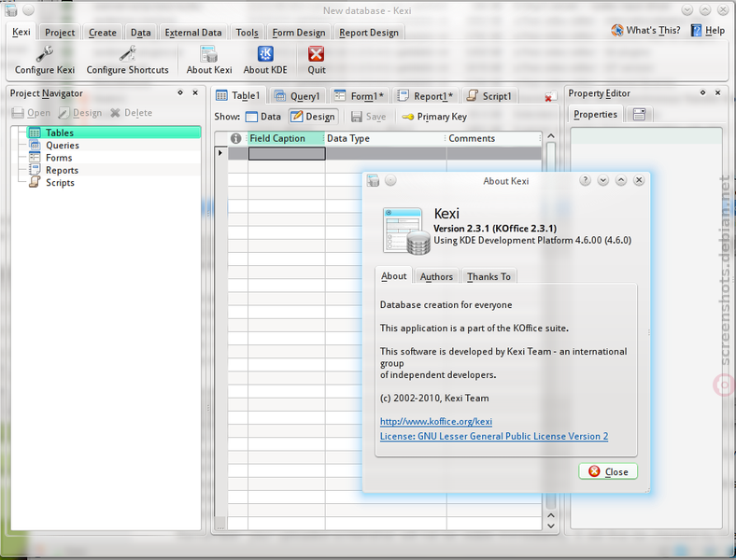Image resolution: width=736 pixels, height=560 pixels.
Task: Open the External Data tab
Action: 193,33
